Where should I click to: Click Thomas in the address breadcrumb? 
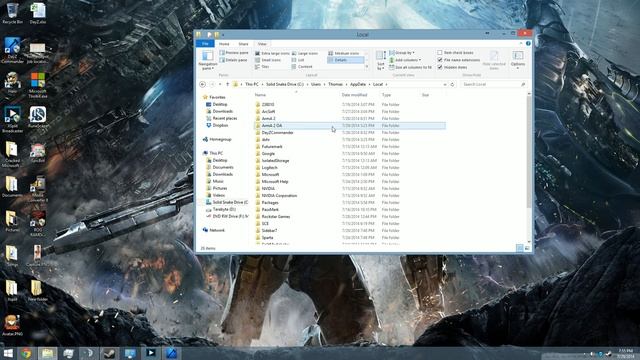tap(336, 84)
